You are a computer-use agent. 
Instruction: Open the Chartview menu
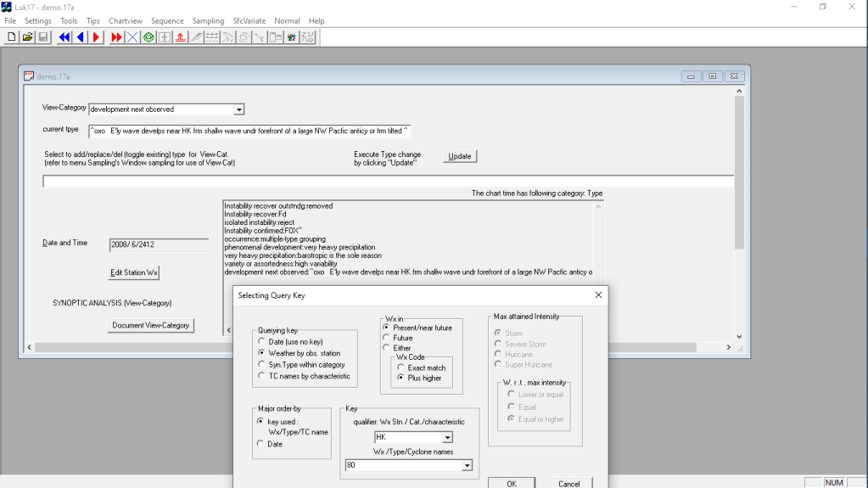pos(126,20)
